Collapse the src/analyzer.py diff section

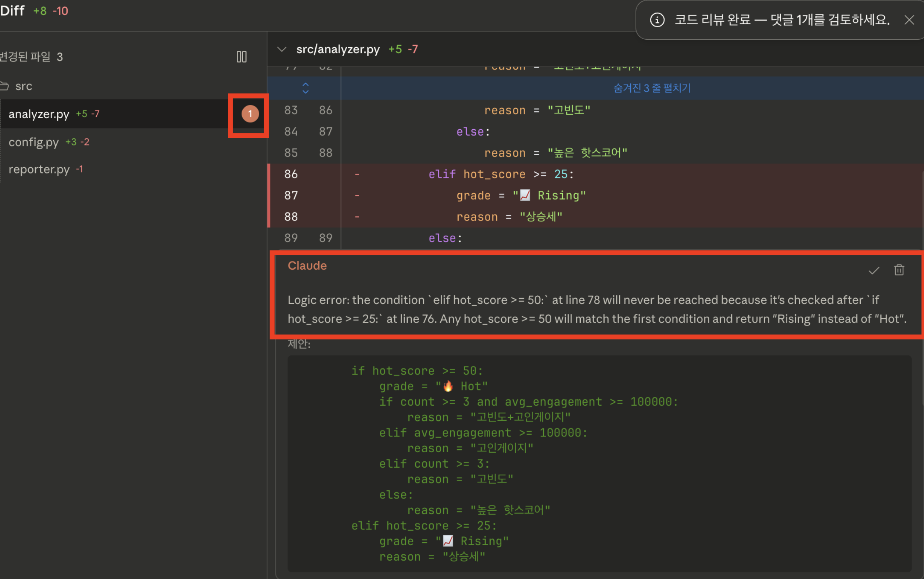pyautogui.click(x=282, y=49)
